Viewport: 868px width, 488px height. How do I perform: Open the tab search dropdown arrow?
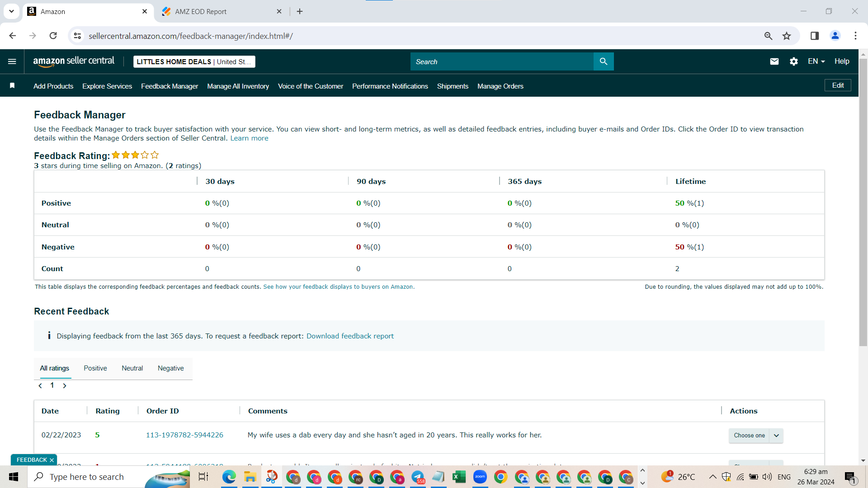11,11
